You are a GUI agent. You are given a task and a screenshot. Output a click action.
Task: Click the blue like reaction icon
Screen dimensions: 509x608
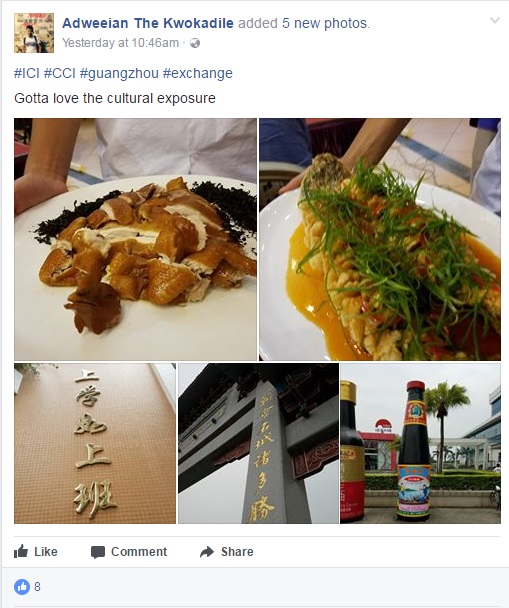pos(22,587)
